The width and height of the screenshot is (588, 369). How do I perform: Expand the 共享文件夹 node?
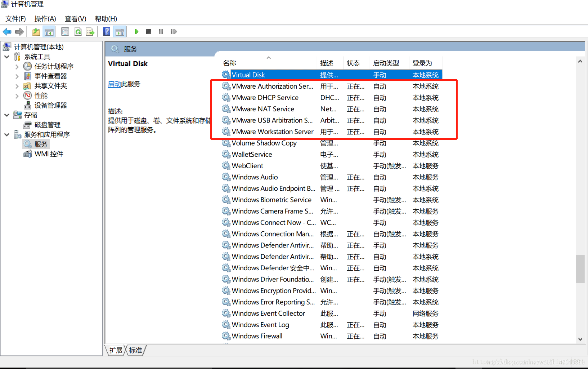[x=17, y=86]
